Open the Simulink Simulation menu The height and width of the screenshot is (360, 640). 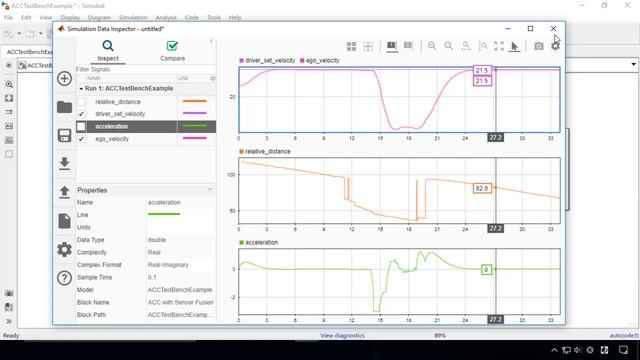click(x=133, y=18)
